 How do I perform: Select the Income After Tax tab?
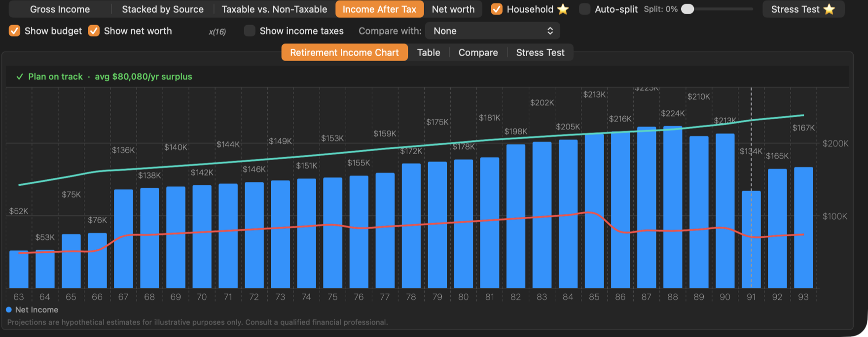[x=379, y=9]
